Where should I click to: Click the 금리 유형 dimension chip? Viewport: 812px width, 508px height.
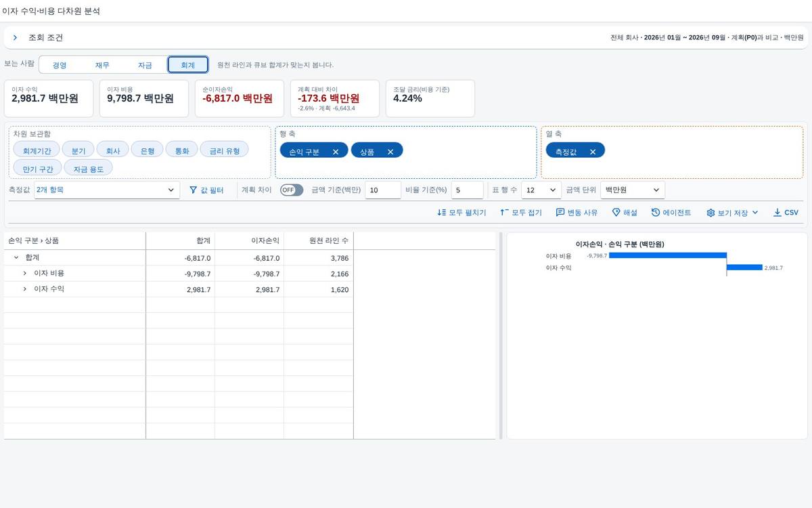point(225,150)
